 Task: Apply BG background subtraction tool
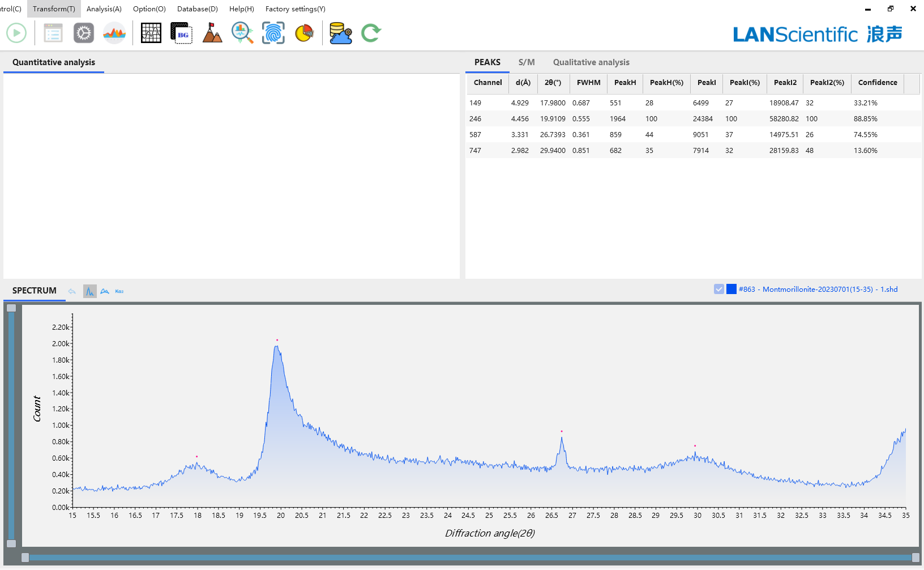[181, 33]
